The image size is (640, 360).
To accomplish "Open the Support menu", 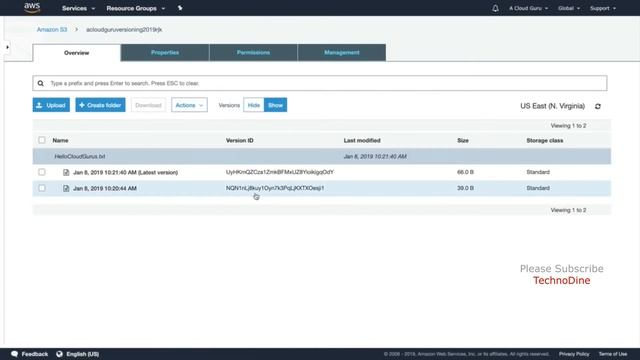I will pos(602,8).
